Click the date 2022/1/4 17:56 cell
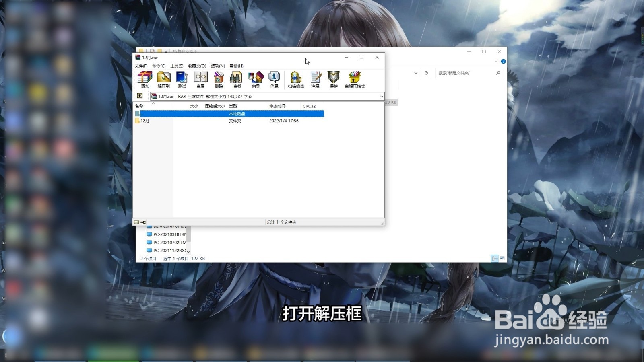Viewport: 644px width, 362px height. 284,121
